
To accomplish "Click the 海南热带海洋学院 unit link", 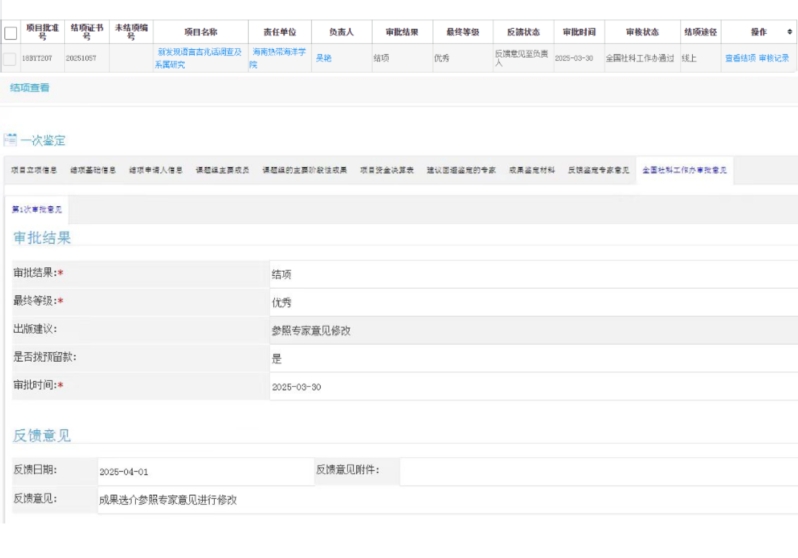I will tap(278, 58).
